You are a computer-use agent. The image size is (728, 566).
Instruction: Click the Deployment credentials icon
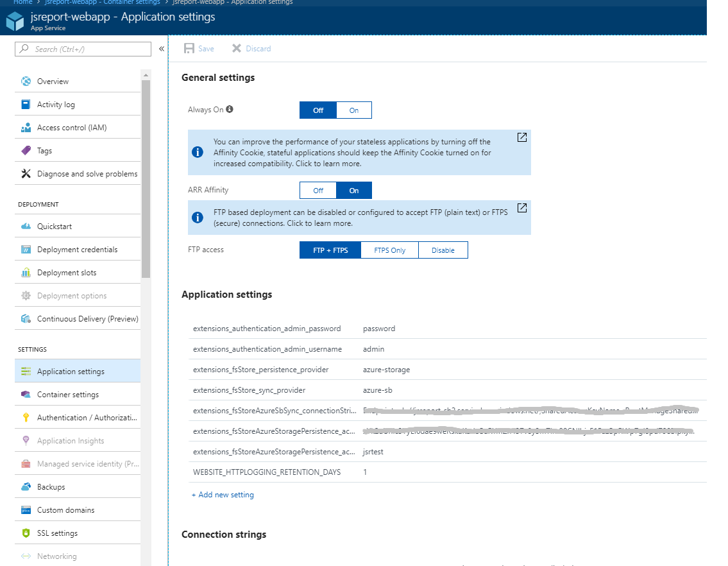pyautogui.click(x=26, y=250)
